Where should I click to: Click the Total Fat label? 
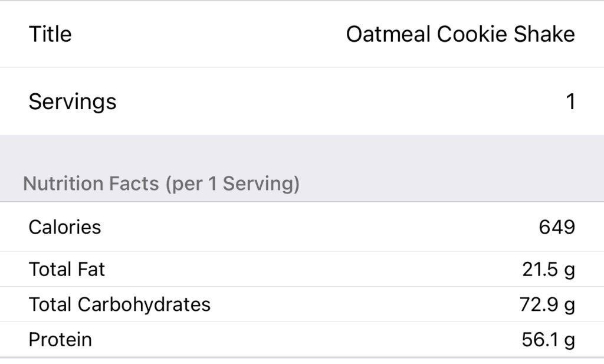coord(67,270)
